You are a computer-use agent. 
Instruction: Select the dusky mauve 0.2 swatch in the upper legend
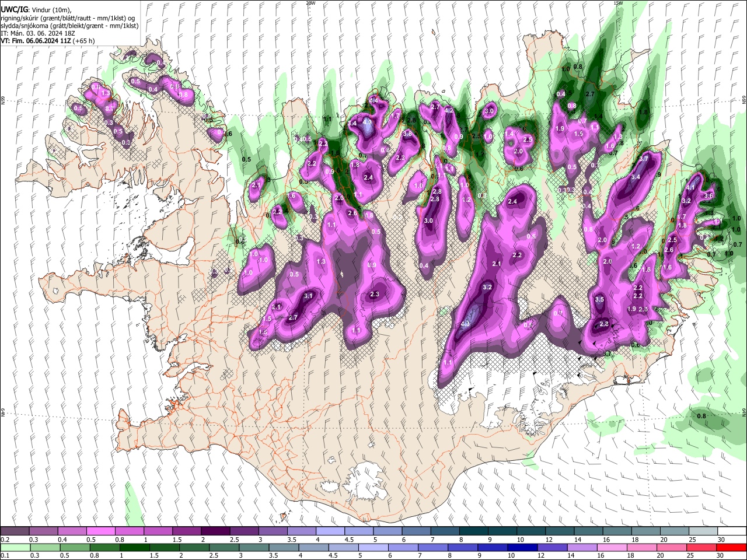15,531
